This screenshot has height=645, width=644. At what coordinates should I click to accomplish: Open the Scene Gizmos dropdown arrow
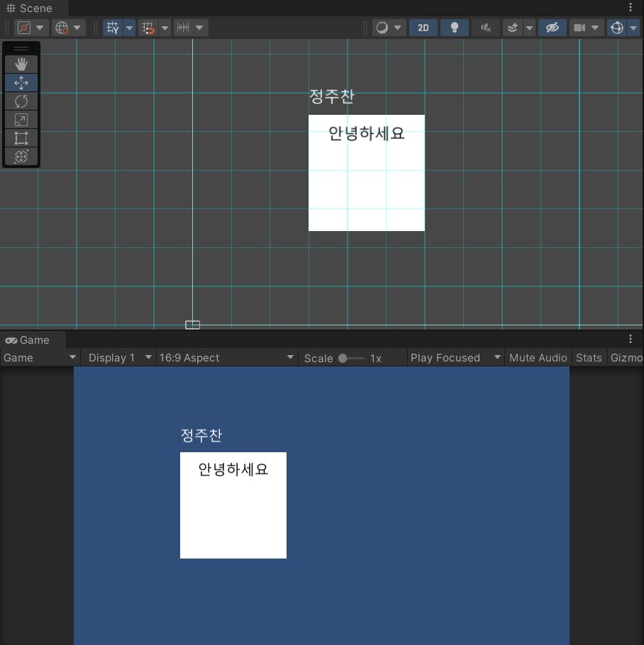633,28
